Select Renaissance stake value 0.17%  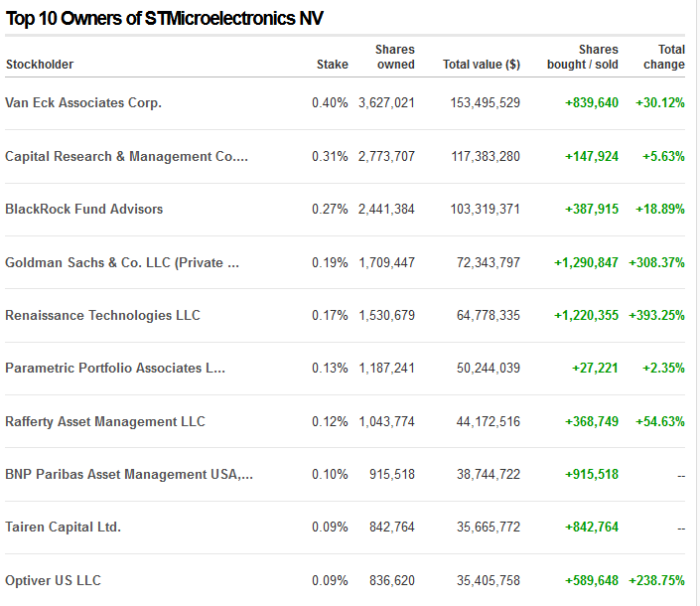(330, 315)
